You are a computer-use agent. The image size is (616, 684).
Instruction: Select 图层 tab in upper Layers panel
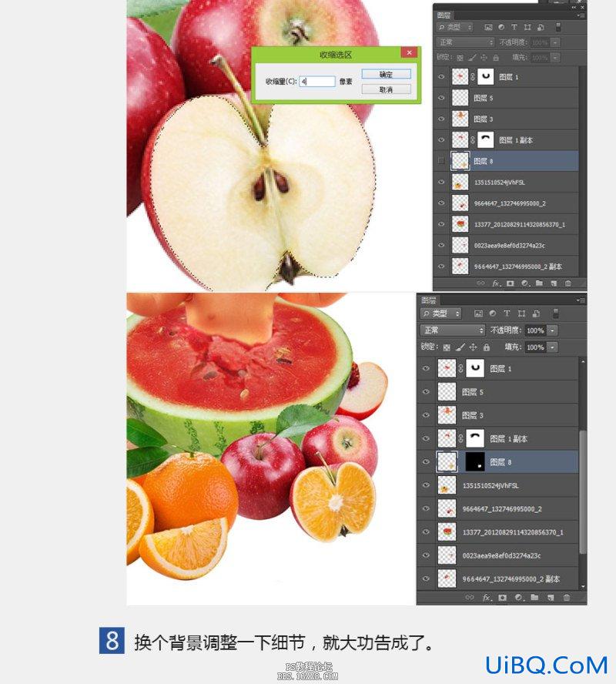(444, 15)
